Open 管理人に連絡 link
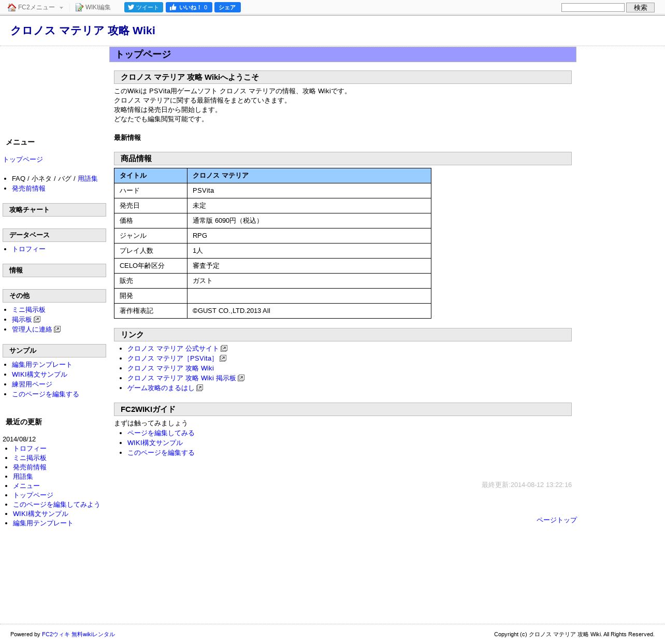The image size is (665, 644). click(x=32, y=330)
